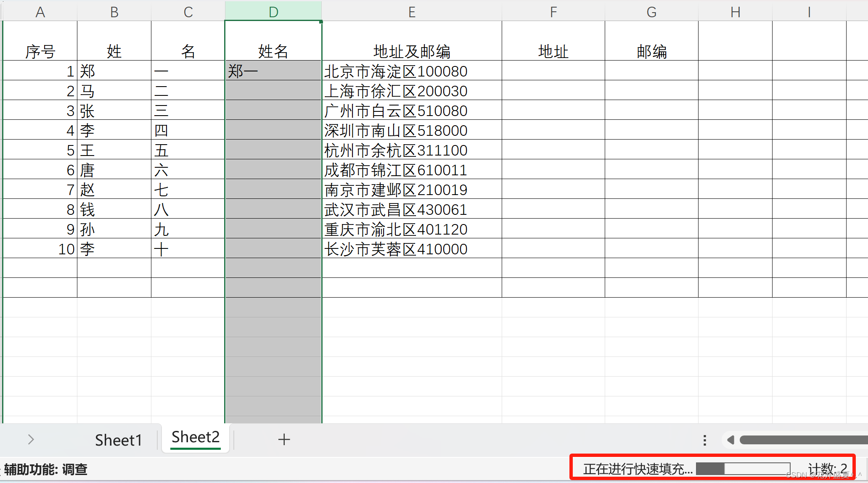Select the 地址 header cell in column F
The image size is (868, 483).
click(553, 51)
